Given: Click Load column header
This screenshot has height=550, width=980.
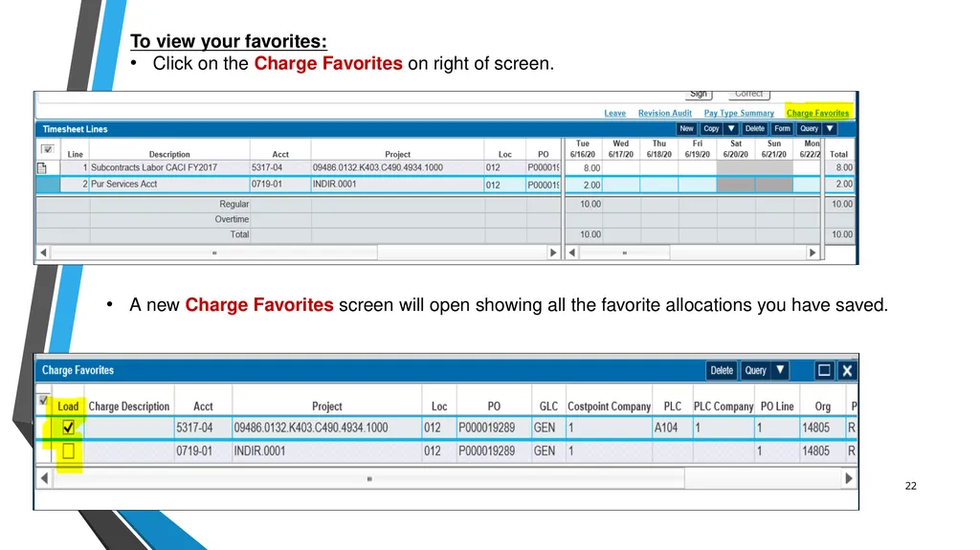Looking at the screenshot, I should [x=68, y=407].
